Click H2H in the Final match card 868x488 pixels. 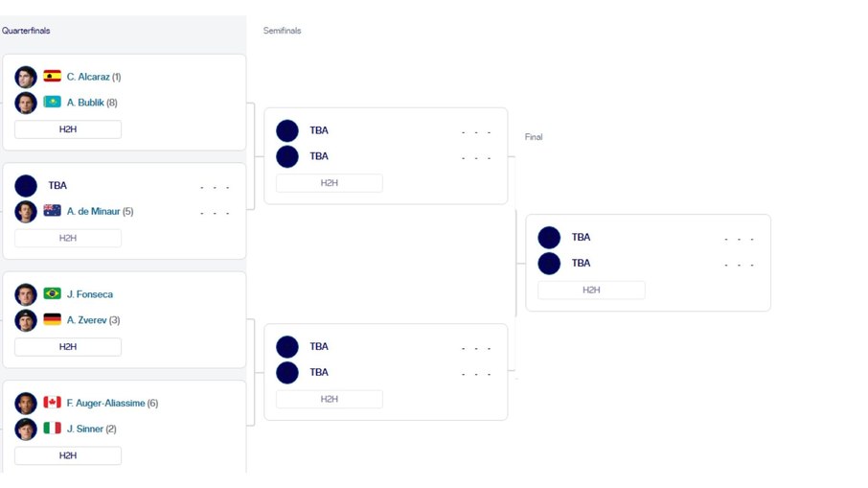pos(591,290)
